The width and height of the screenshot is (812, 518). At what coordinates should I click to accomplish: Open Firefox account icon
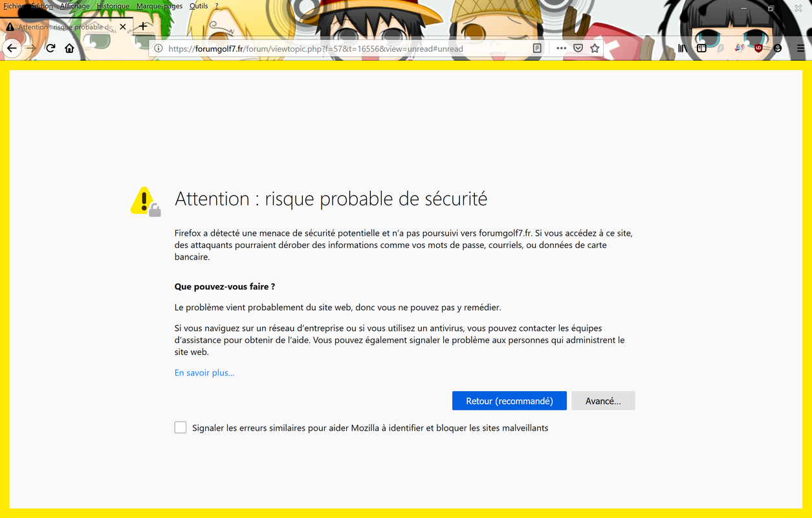[778, 49]
